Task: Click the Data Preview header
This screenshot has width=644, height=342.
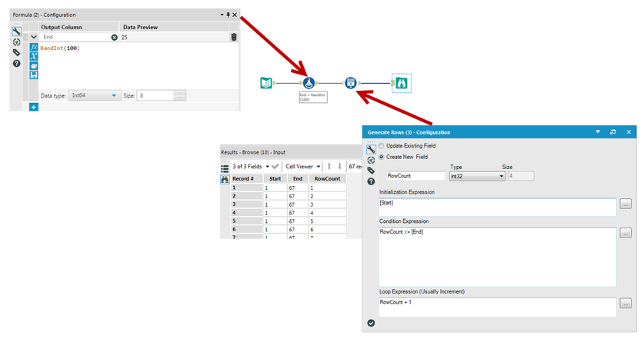Action: pyautogui.click(x=141, y=27)
